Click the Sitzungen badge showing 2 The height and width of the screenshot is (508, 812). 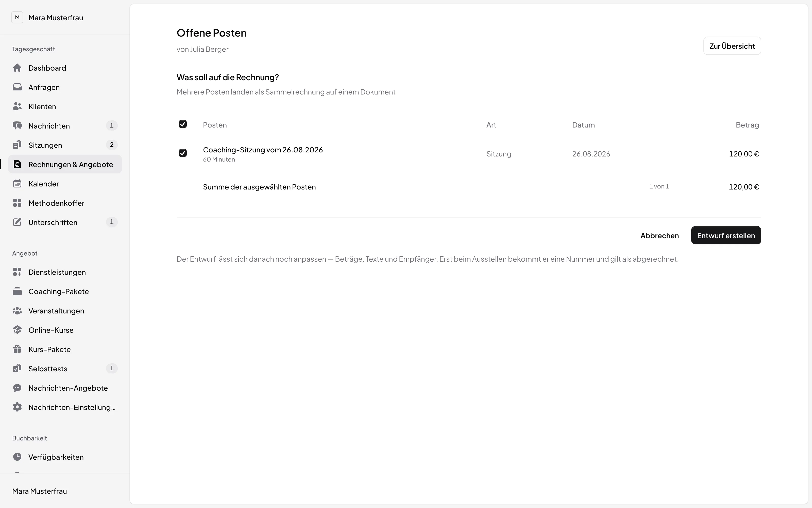click(112, 145)
